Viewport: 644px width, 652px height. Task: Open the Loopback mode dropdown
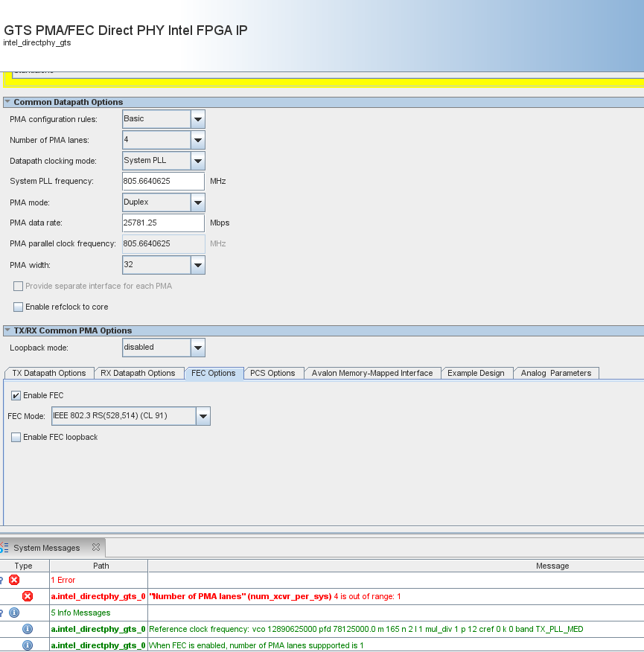click(198, 348)
